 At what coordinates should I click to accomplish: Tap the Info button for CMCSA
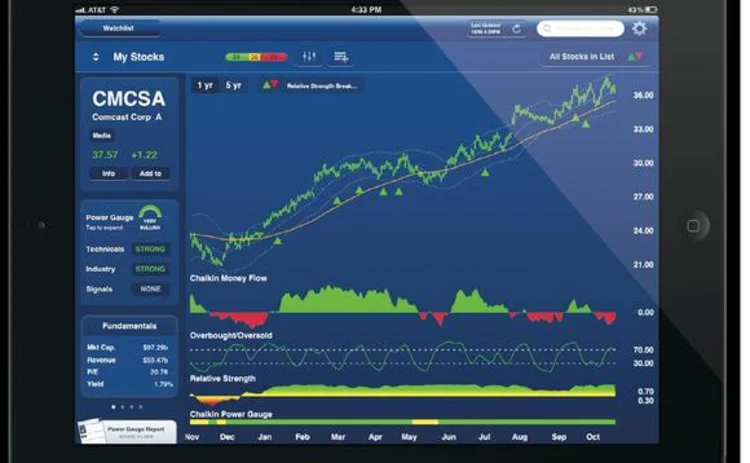click(109, 173)
